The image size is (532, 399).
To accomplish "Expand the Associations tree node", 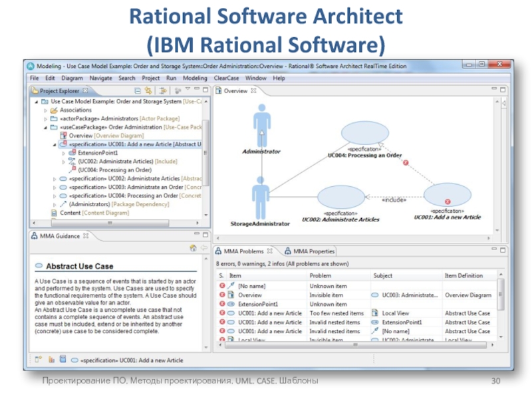I will coord(45,110).
